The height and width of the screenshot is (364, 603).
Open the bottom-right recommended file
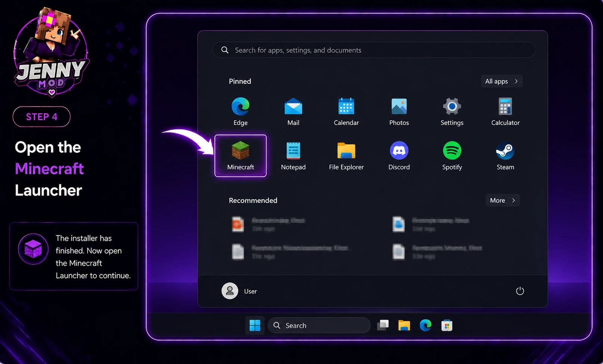pos(437,252)
